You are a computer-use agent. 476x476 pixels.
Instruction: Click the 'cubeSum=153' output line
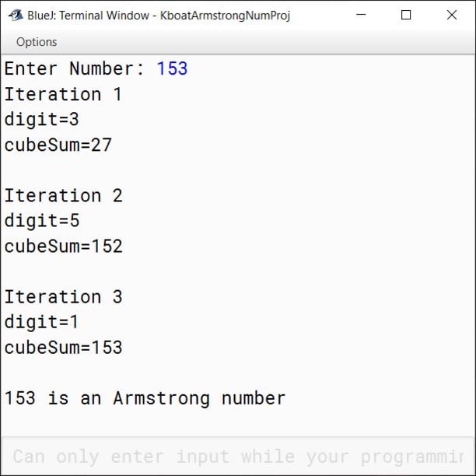tap(63, 348)
